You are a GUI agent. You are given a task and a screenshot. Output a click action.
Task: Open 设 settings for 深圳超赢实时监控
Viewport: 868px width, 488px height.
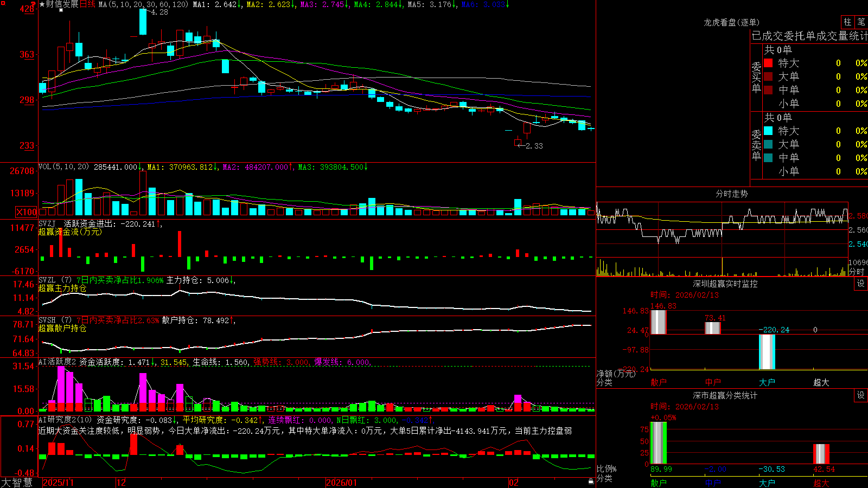pos(861,284)
